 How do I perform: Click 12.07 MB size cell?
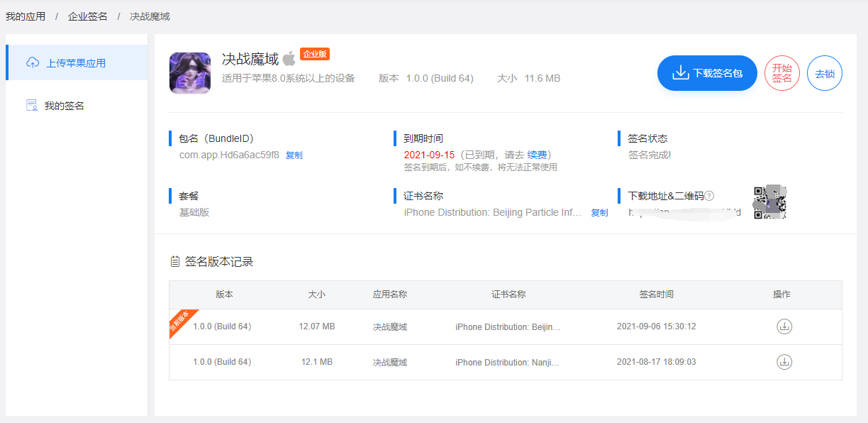(x=317, y=326)
